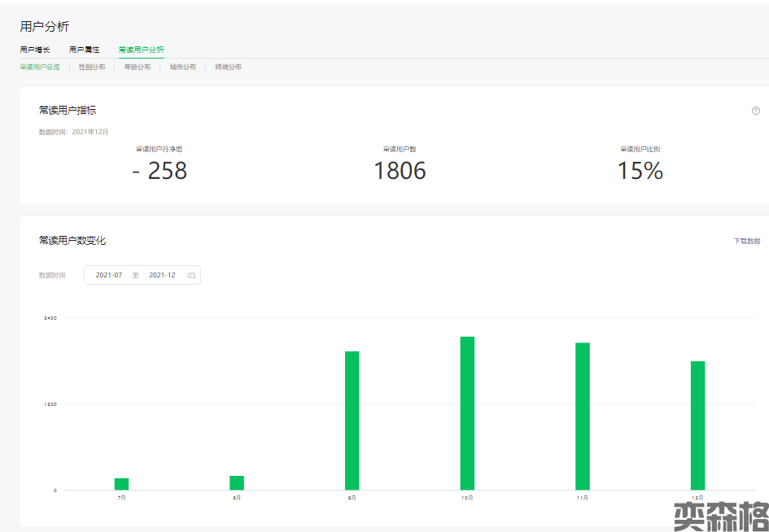
Task: Click the tallest bar for 10月
Action: (x=467, y=413)
